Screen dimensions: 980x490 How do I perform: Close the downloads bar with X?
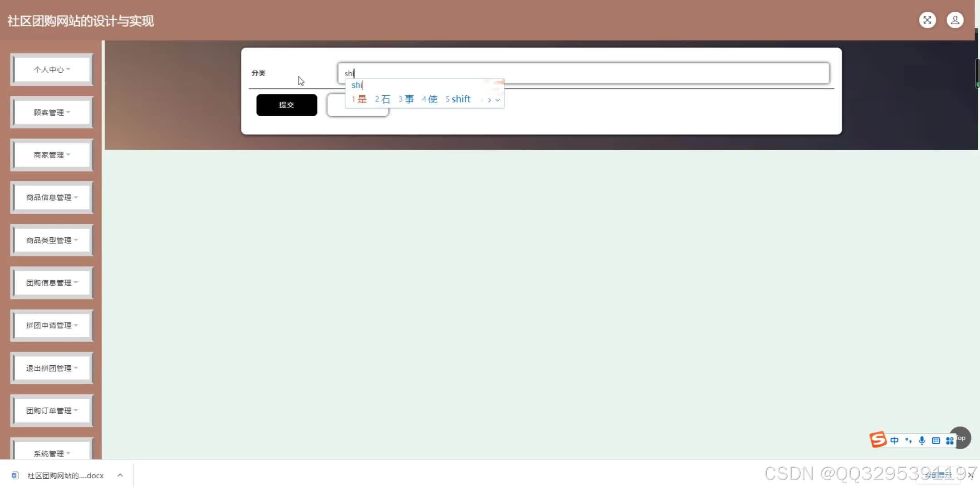coord(970,475)
